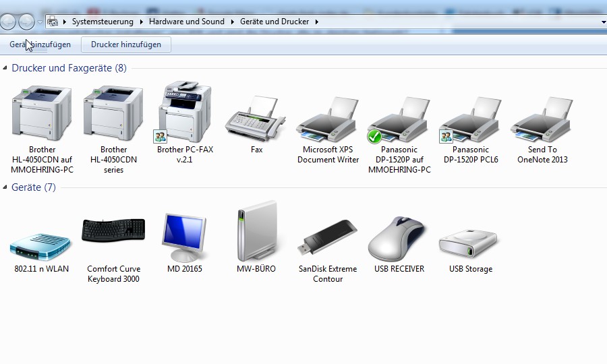
Task: Open the breadcrumb root arrow before Systemsteuerung
Action: point(64,22)
